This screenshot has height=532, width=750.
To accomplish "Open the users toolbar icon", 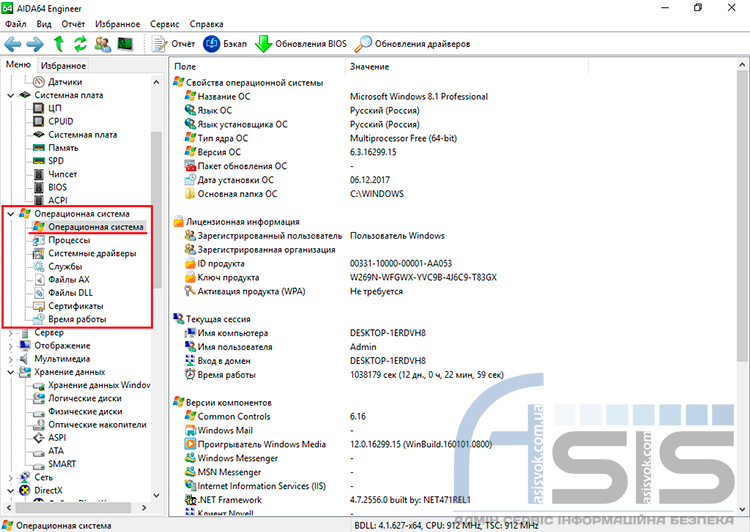I will coord(102,44).
